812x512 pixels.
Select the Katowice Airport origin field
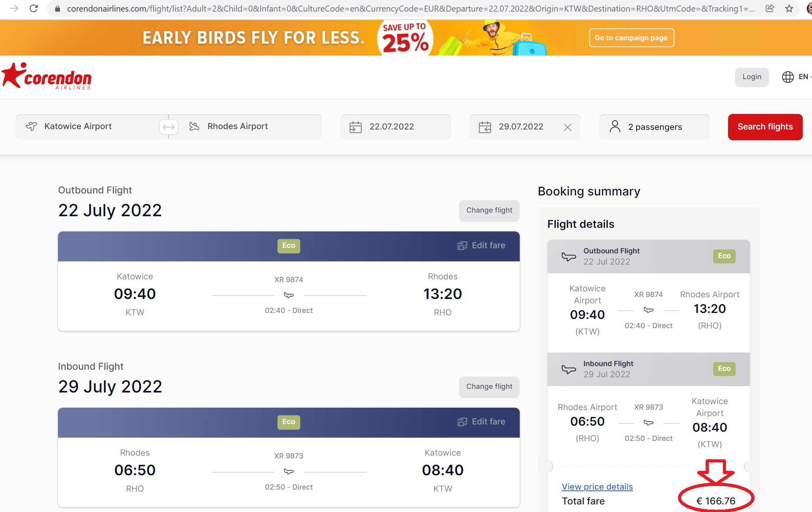[x=88, y=127]
